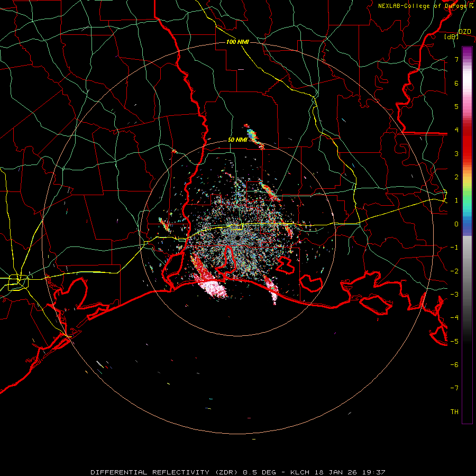
Task: Click the blue-green echo beside the 50 NMI label
Action: click(252, 134)
